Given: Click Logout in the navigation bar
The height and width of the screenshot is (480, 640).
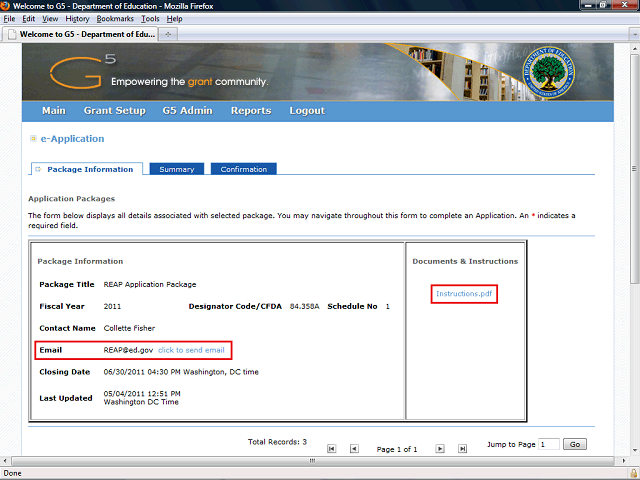Looking at the screenshot, I should (307, 111).
